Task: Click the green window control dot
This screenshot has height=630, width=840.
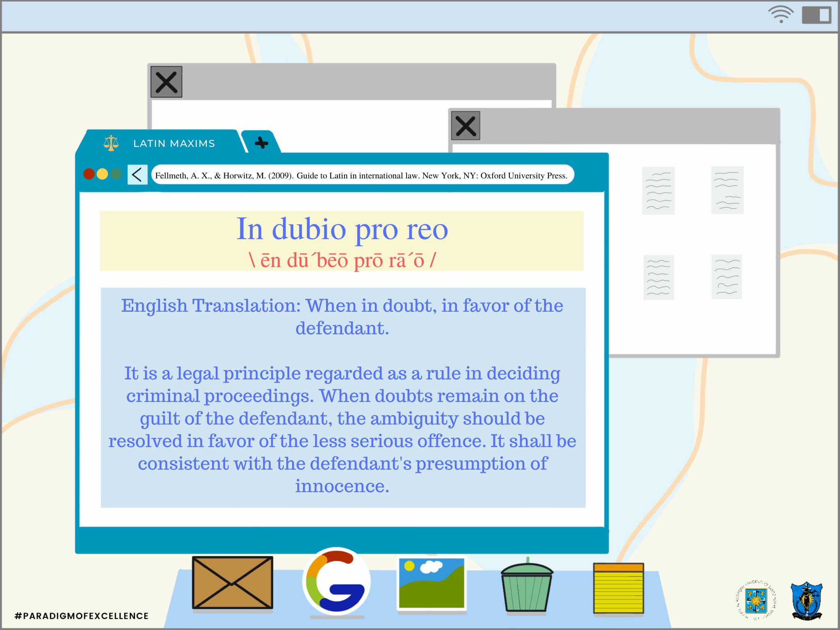Action: (x=116, y=174)
